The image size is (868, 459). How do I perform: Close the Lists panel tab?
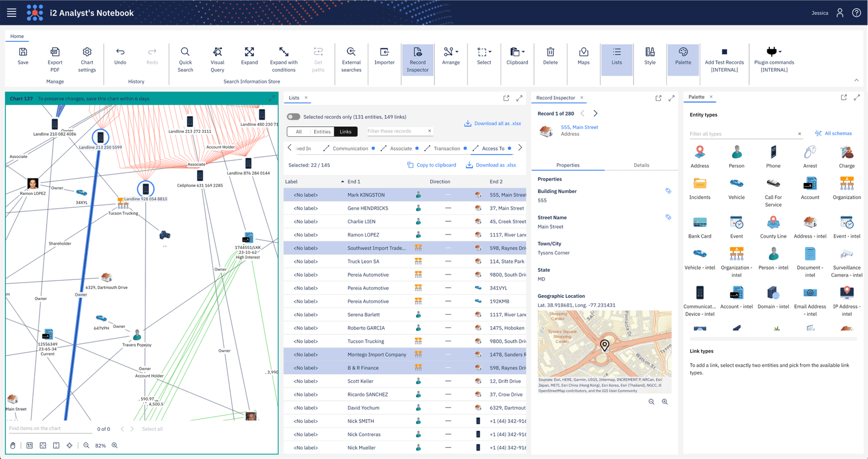coord(306,98)
